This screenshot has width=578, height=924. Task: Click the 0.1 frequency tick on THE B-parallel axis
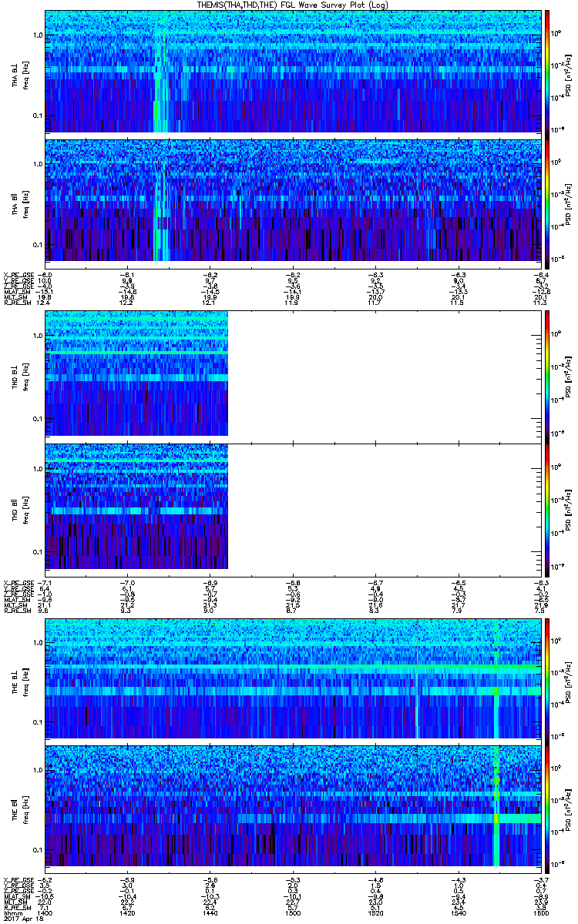(37, 849)
